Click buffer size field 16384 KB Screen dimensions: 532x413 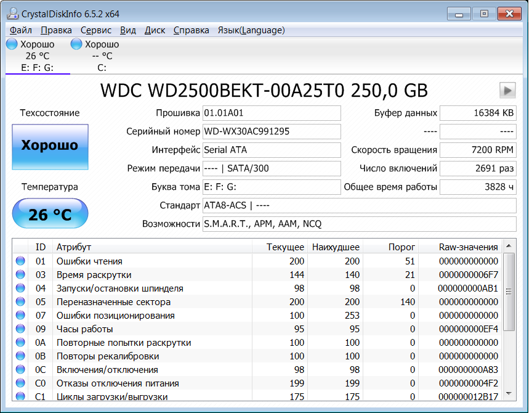478,113
